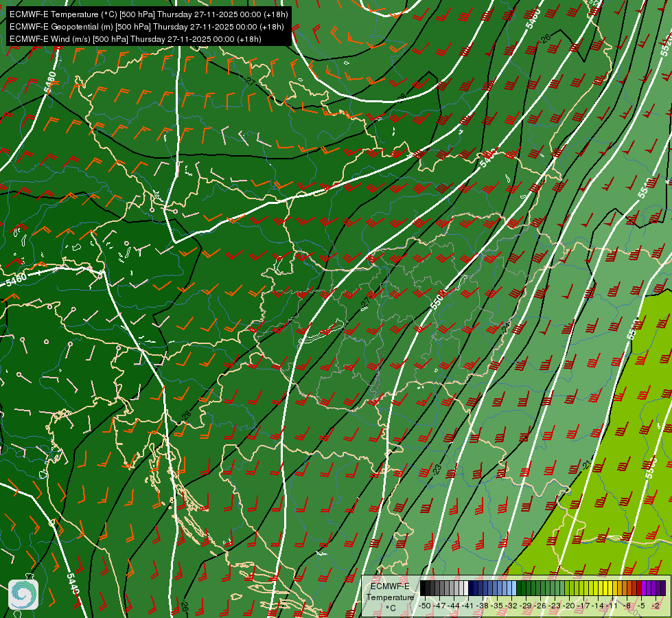
Task: Click the -29 label on the temperature scale
Action: [526, 606]
